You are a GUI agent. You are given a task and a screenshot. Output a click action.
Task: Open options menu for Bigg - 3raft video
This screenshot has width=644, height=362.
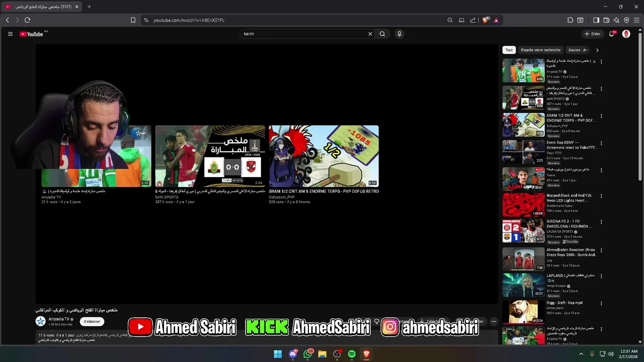tap(601, 303)
